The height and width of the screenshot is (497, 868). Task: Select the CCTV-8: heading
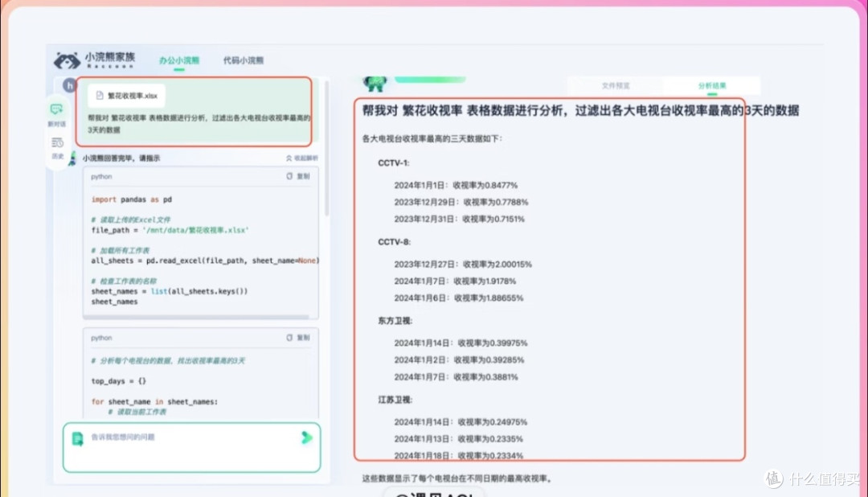tap(394, 242)
